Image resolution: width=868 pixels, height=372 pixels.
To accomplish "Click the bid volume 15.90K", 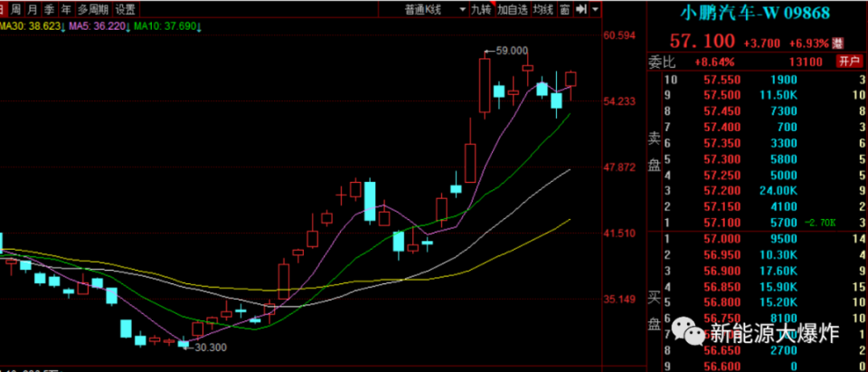I will (x=778, y=287).
